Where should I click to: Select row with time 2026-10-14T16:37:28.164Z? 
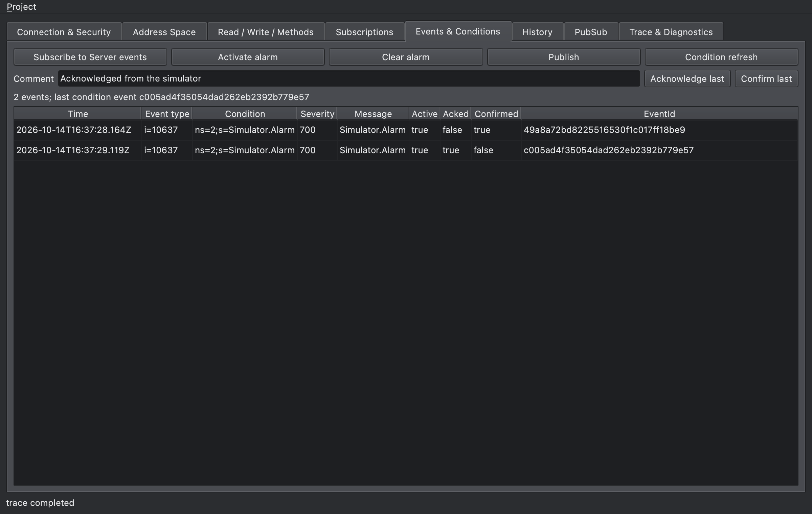pyautogui.click(x=406, y=130)
